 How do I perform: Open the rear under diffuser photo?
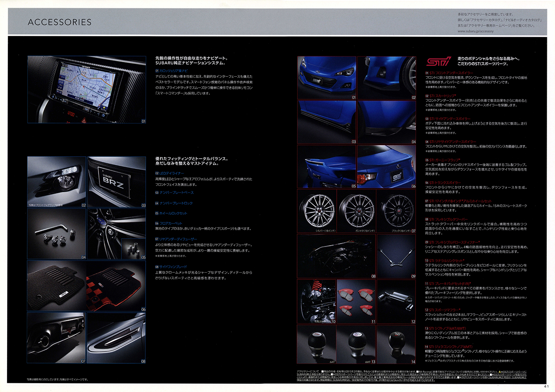coord(57,338)
